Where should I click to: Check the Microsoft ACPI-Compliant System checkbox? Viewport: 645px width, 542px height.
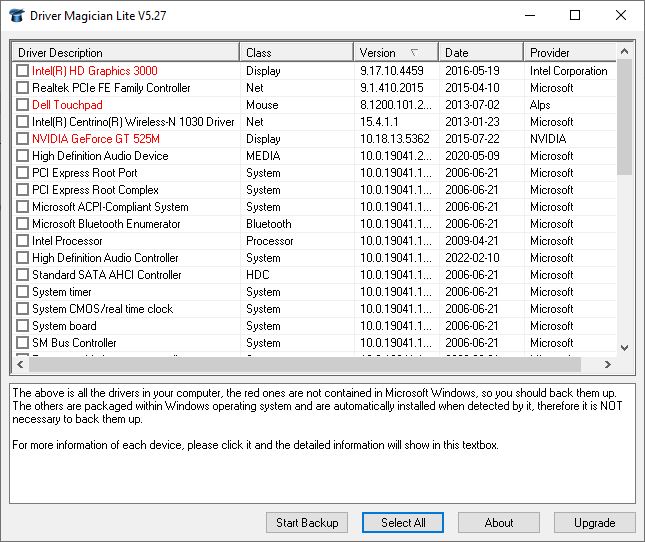pos(22,206)
